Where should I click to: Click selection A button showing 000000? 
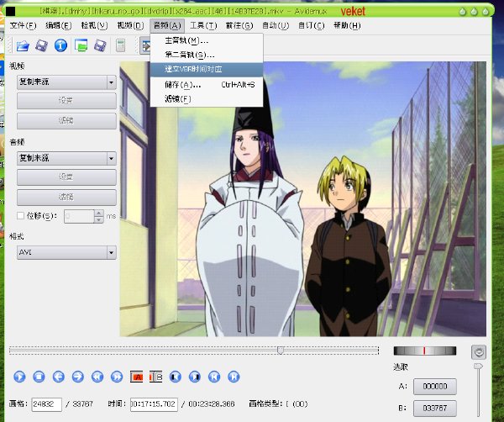pos(435,387)
